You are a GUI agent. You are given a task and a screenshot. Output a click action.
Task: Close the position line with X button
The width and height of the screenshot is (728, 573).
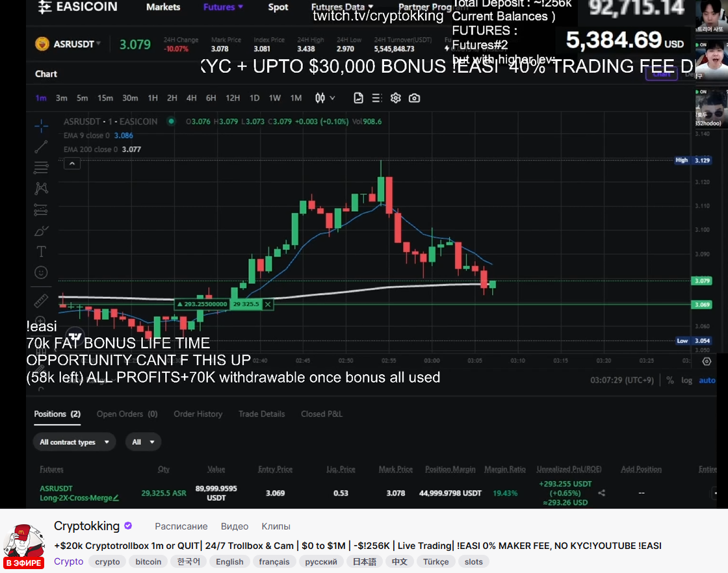coord(268,304)
